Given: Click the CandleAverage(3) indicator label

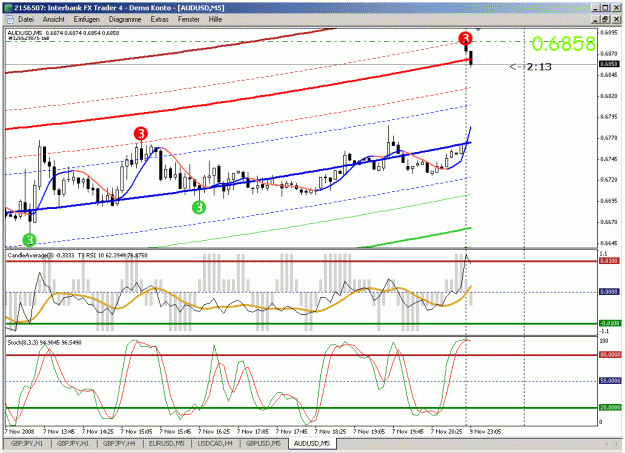Looking at the screenshot, I should 30,255.
